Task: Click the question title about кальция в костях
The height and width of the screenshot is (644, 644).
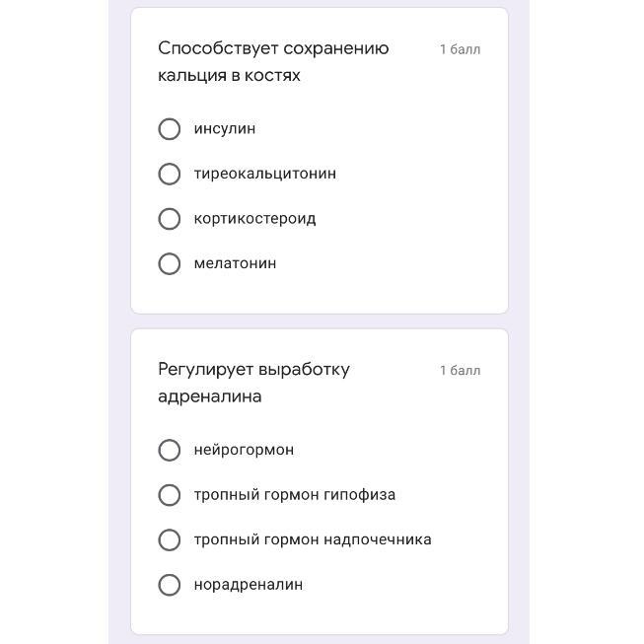Action: point(273,61)
